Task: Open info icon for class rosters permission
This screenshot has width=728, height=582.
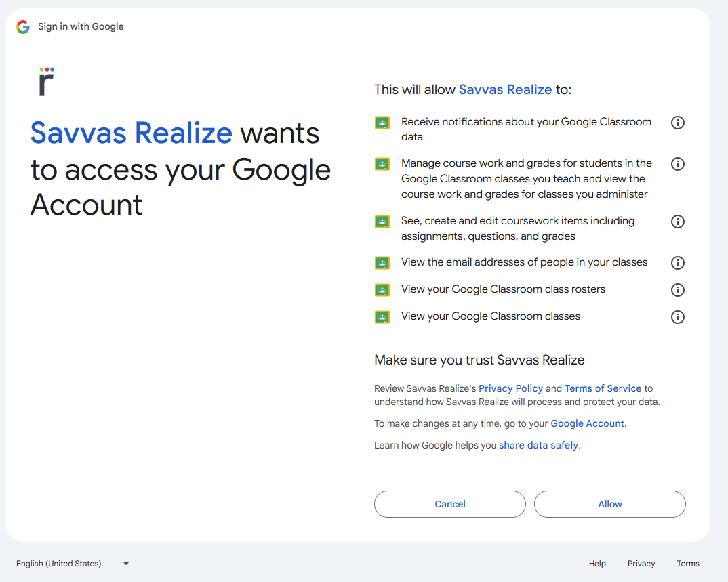Action: click(x=677, y=290)
